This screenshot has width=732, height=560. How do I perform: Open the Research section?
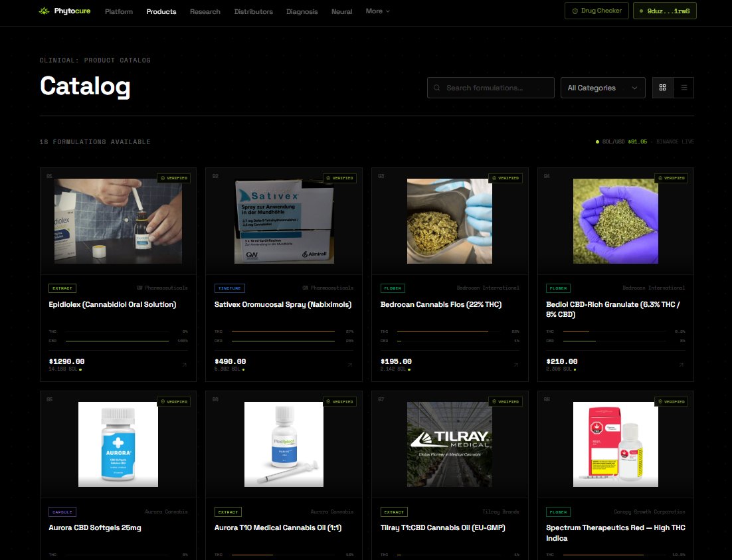coord(205,12)
